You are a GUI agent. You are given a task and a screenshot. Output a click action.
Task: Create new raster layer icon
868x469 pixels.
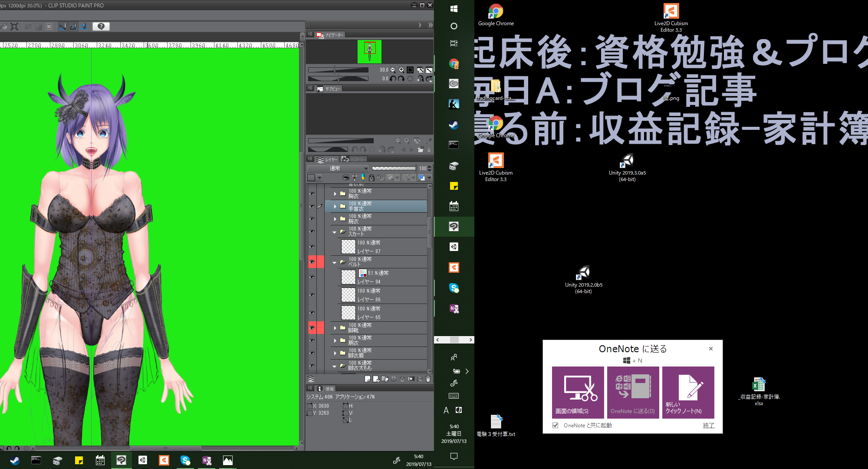click(368, 379)
